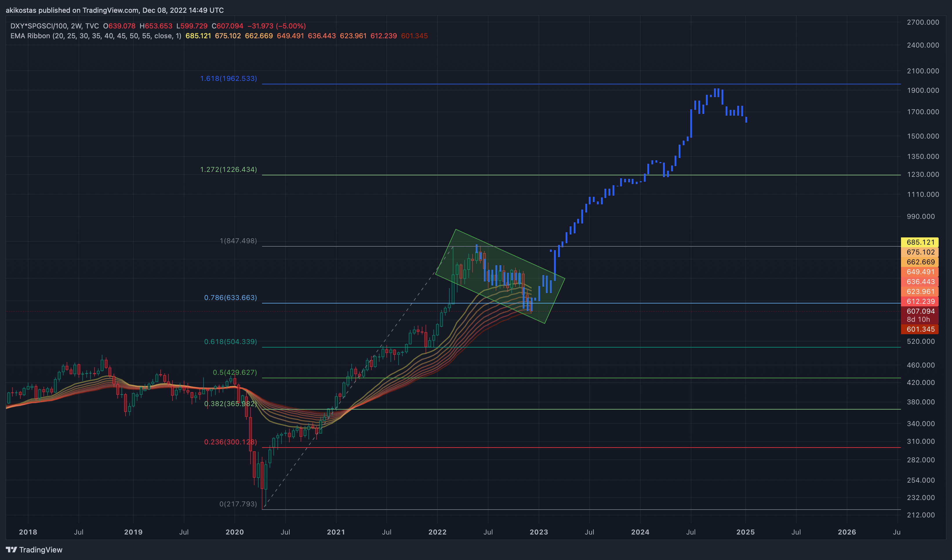Screen dimensions: 952x560
Task: Click the EMA value 601.345 in legend
Action: pos(415,36)
